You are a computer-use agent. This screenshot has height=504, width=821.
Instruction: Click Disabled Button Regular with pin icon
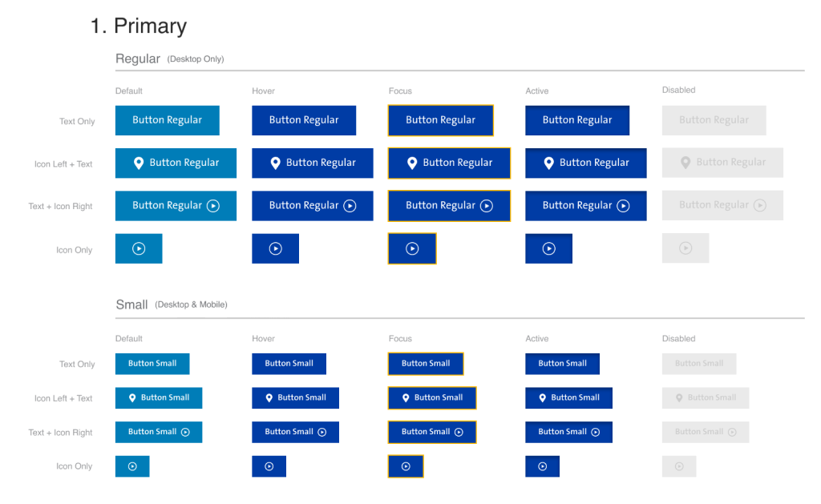[722, 162]
